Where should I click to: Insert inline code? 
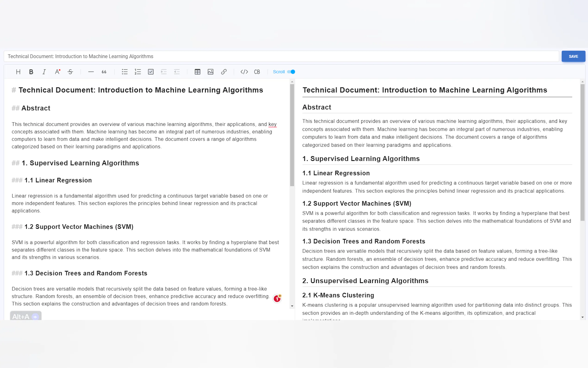(x=244, y=72)
